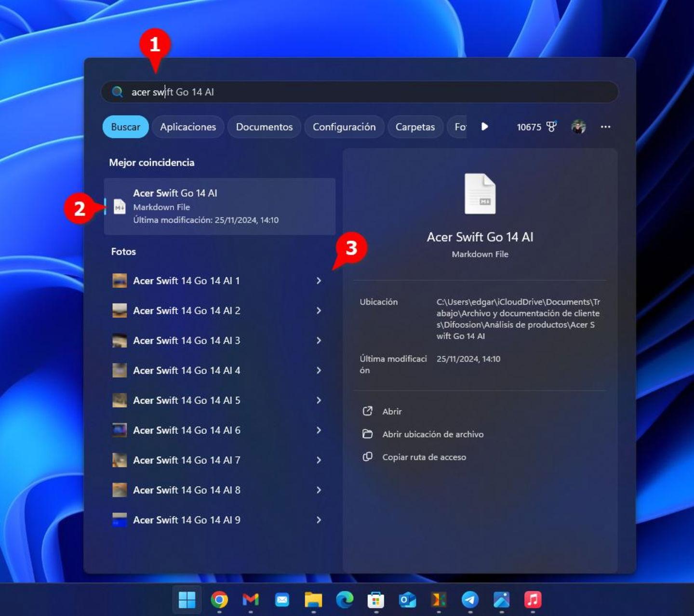Click the copy icon beside Copiar ruta de acceso
Image resolution: width=694 pixels, height=616 pixels.
pyautogui.click(x=367, y=456)
